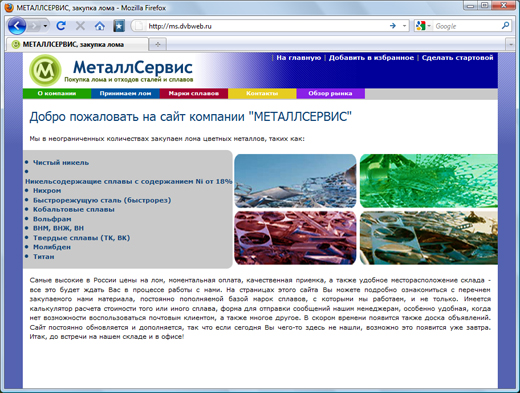Click the blue scrap metal photo

295,181
